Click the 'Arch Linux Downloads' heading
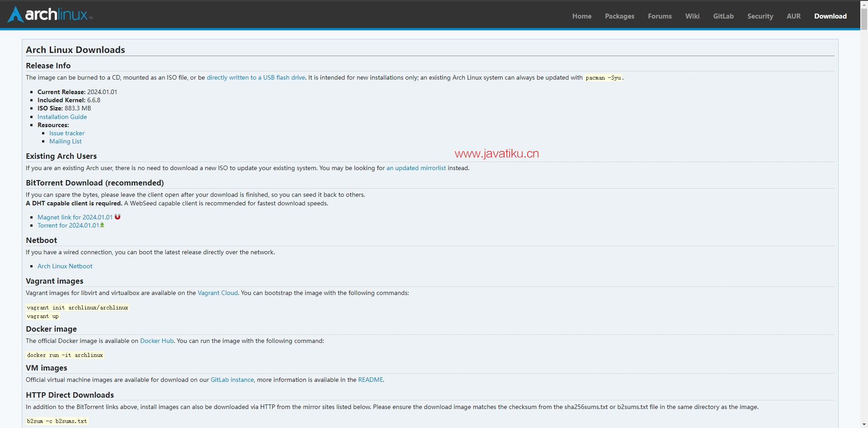Viewport: 868px width, 428px height. point(75,50)
